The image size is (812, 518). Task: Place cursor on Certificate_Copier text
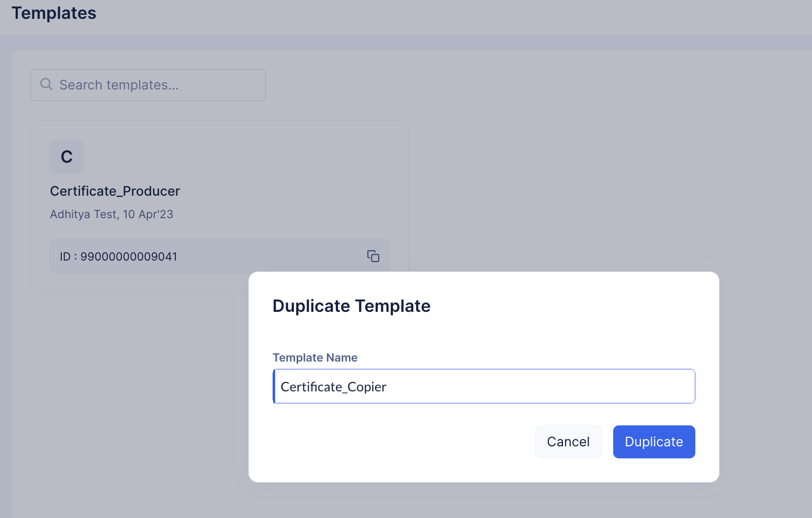point(333,387)
